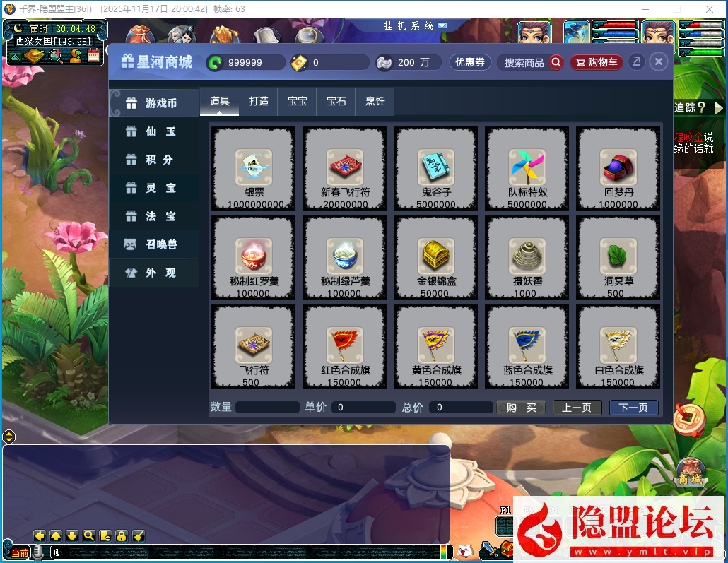
Task: Click the 银票 item icon
Action: click(x=254, y=167)
